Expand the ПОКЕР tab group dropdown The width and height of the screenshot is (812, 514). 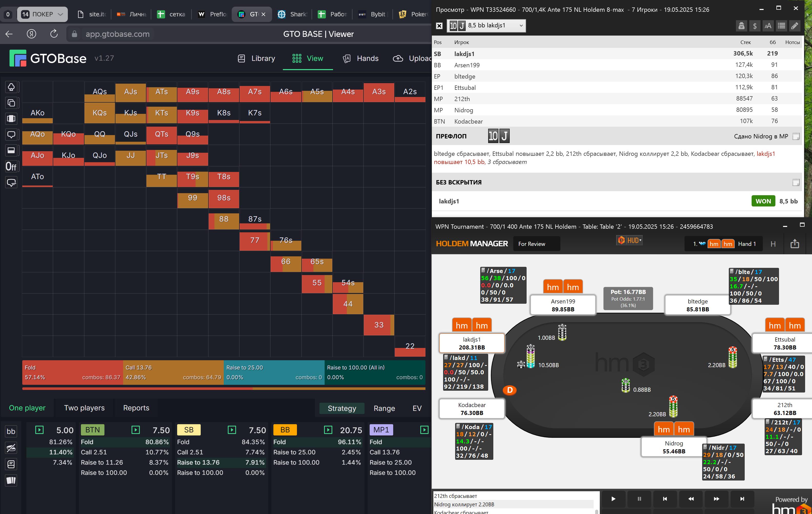[61, 14]
